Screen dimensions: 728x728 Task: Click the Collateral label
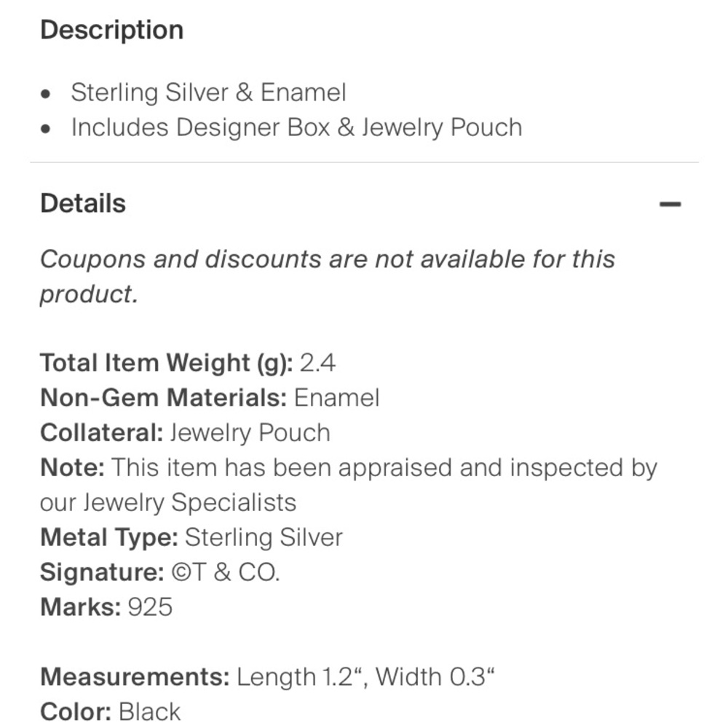(102, 432)
